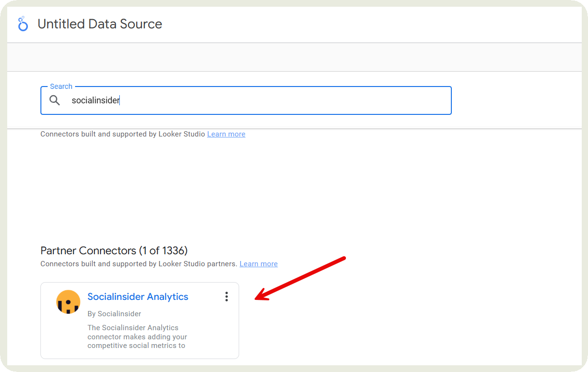
Task: Click the orange Socialinsider logo icon
Action: [x=68, y=302]
